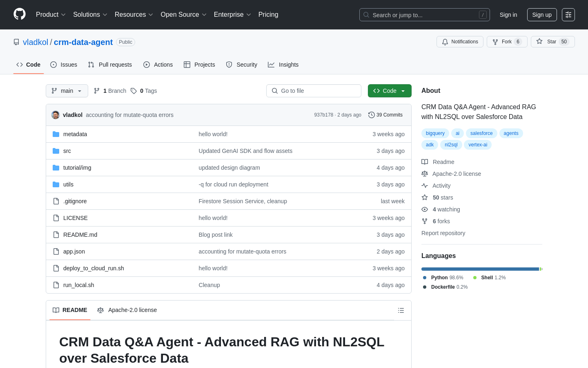Click the run_local.sh file icon

[x=56, y=285]
